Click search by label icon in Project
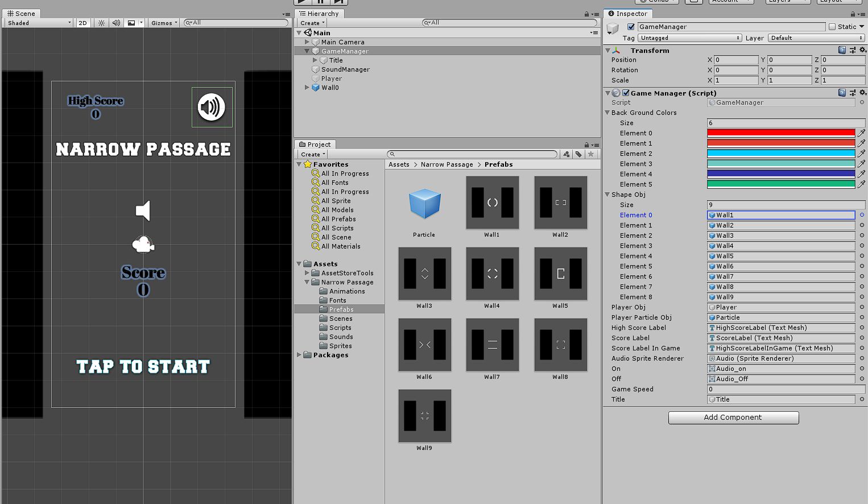The height and width of the screenshot is (504, 868). coord(578,154)
